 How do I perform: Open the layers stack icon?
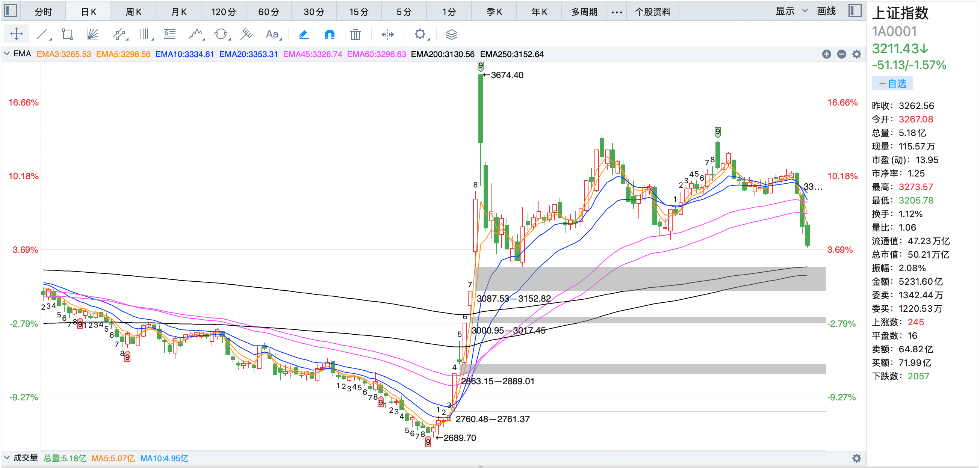(x=451, y=35)
